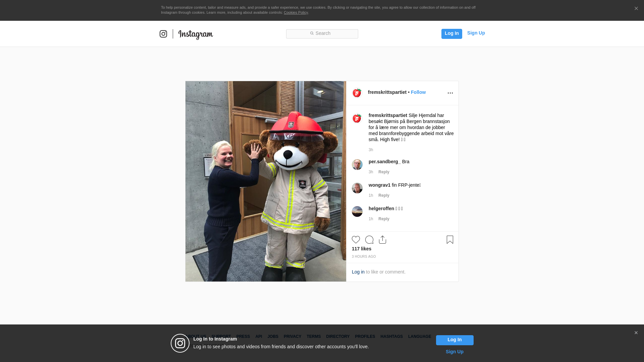Screen dimensions: 644x362
Task: Reply to helgeroffen comment
Action: click(x=384, y=219)
